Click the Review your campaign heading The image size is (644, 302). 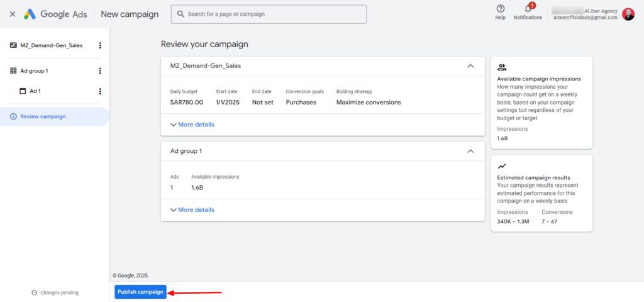point(204,45)
